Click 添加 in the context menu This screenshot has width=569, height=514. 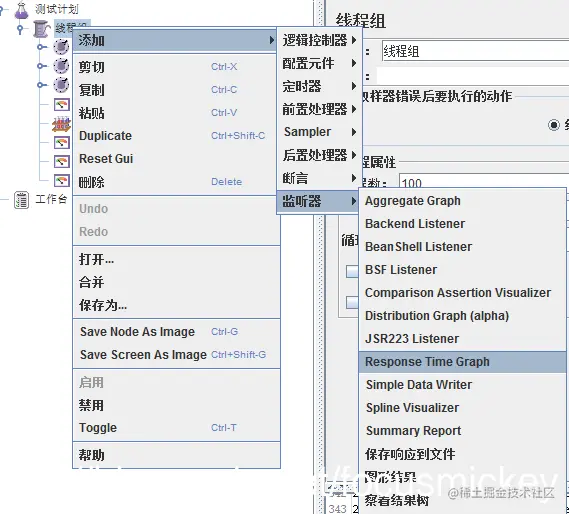coord(175,40)
